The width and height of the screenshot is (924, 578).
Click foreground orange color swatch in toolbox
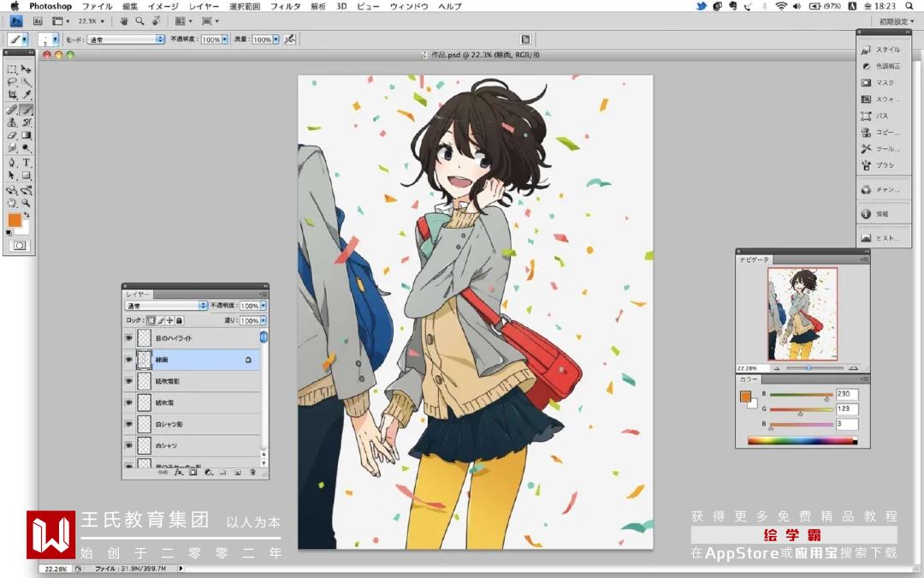(x=15, y=221)
